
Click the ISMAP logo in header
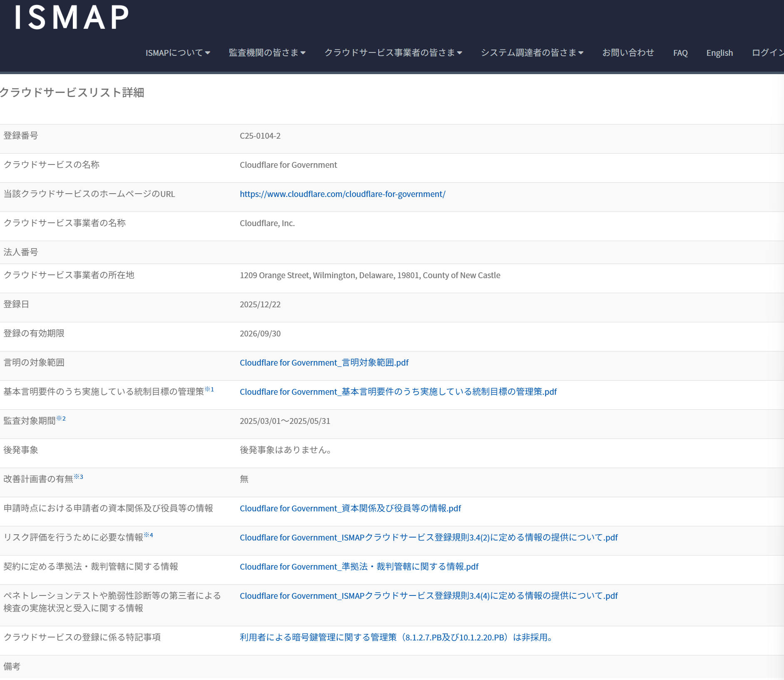point(72,17)
